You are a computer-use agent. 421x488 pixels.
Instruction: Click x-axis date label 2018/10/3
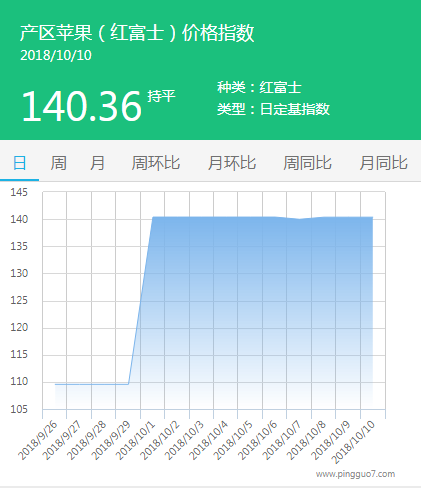click(185, 440)
